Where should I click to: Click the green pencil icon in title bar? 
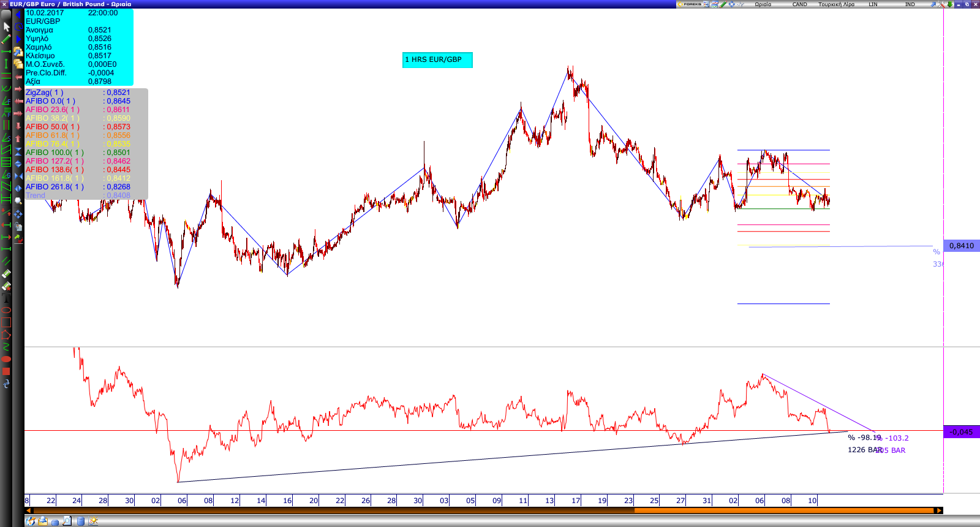[x=723, y=4]
